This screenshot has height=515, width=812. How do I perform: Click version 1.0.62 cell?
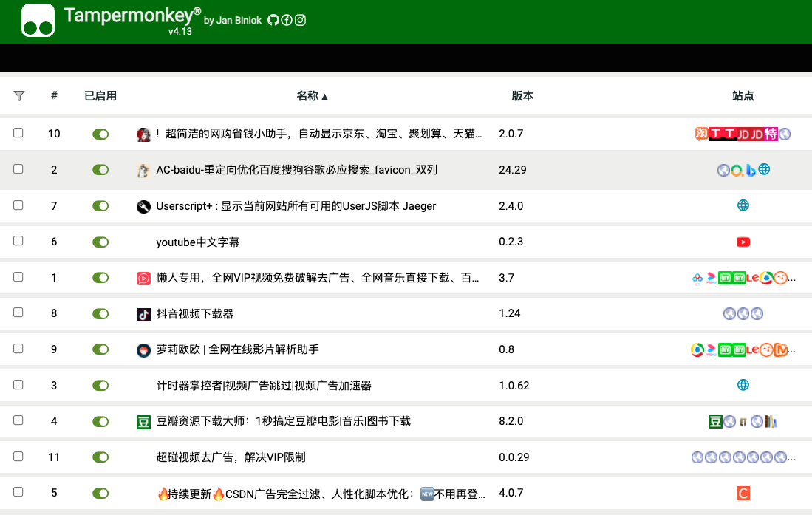pyautogui.click(x=514, y=386)
